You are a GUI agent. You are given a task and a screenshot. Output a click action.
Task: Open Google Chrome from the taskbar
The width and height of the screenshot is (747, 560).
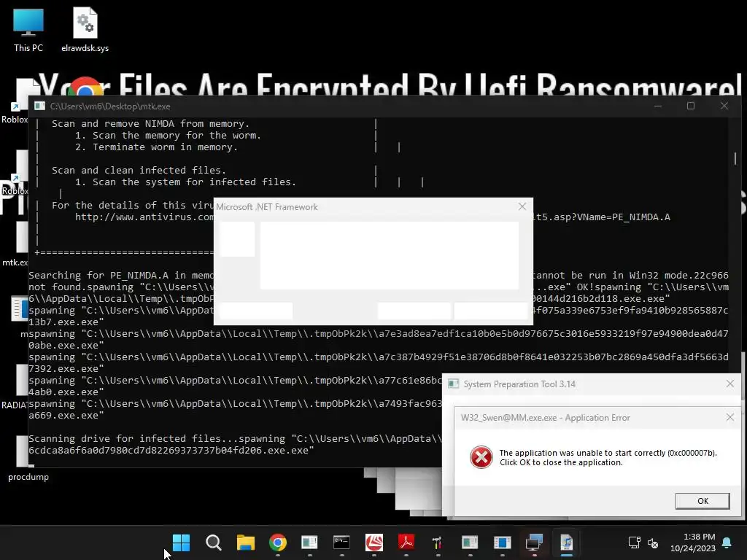278,542
